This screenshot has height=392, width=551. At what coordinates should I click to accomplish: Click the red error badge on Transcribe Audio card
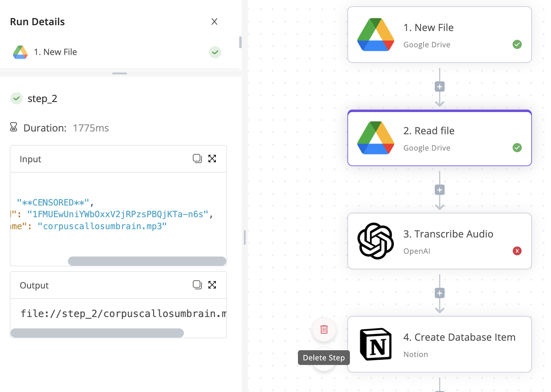point(517,251)
